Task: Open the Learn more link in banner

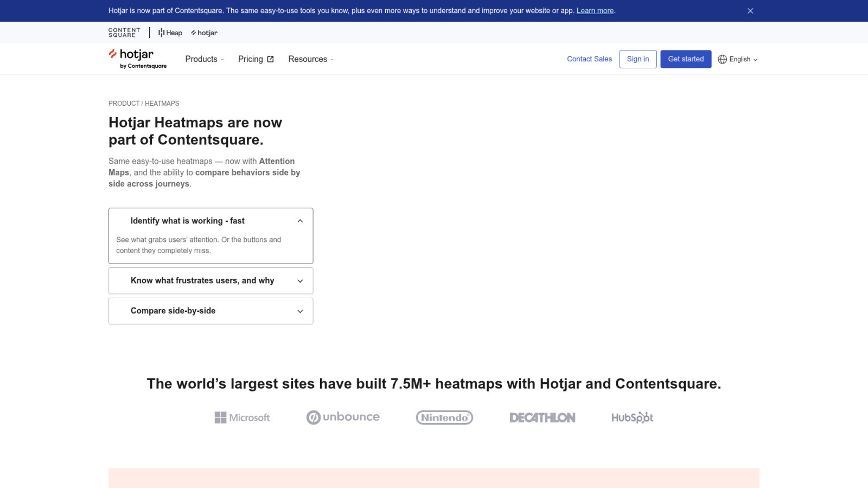Action: coord(595,11)
